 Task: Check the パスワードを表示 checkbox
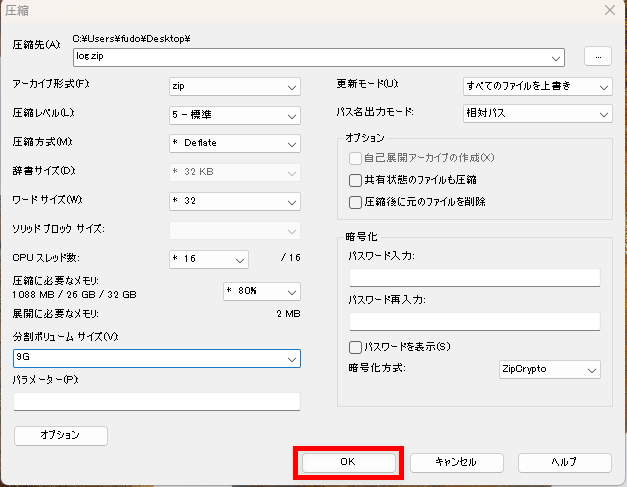[x=355, y=347]
